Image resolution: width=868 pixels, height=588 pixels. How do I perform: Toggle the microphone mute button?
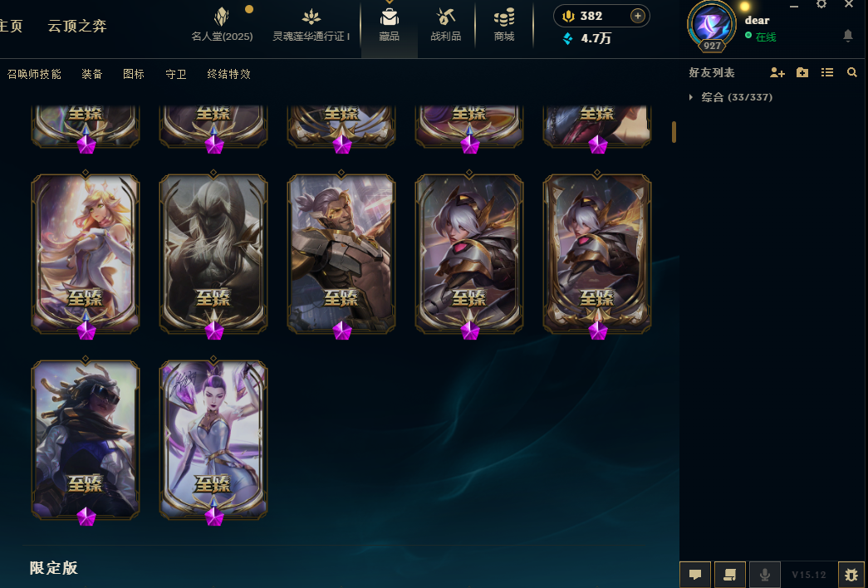pyautogui.click(x=764, y=575)
